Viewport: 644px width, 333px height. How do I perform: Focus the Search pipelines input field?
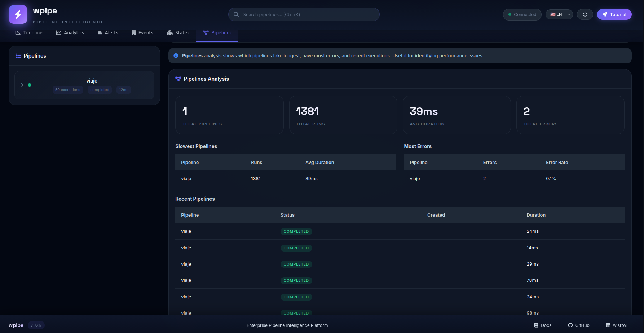[x=304, y=14]
